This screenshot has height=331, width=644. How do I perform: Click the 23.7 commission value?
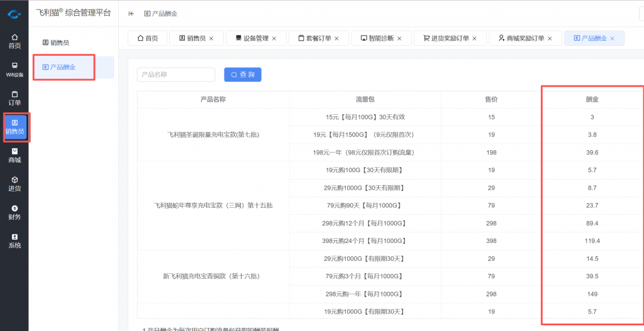(x=592, y=205)
